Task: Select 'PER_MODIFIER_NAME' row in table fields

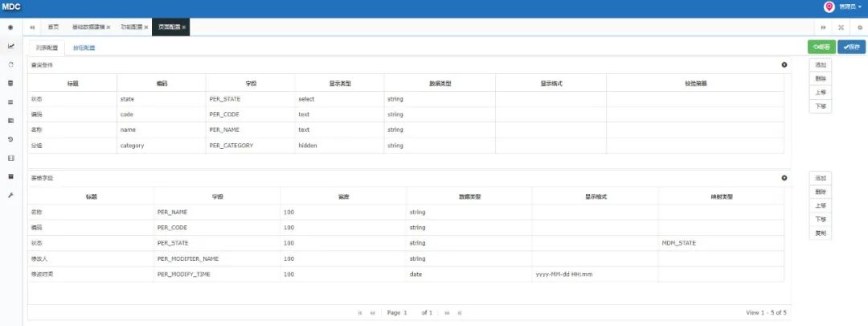Action: (x=406, y=259)
